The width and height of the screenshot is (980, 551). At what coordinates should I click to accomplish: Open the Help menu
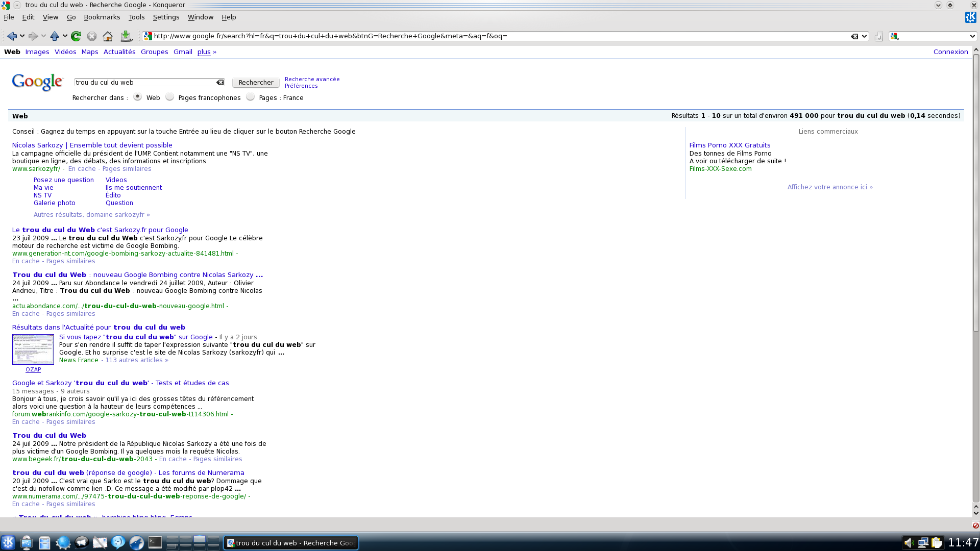229,17
